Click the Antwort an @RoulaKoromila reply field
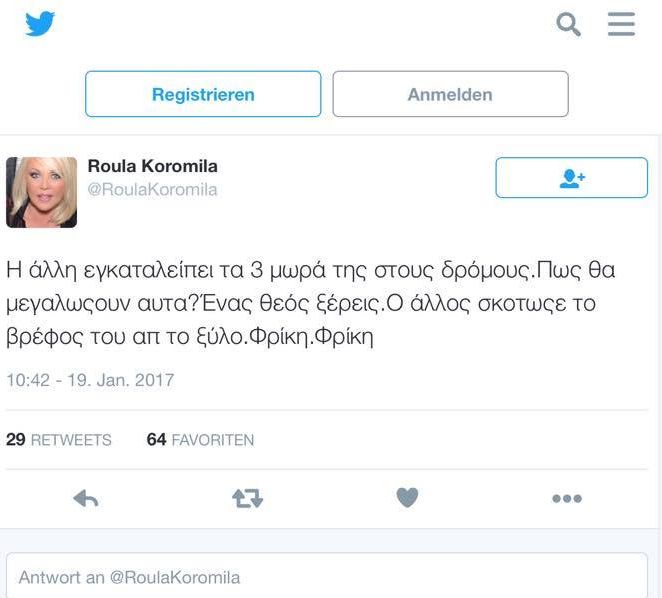662x598 pixels. click(327, 576)
